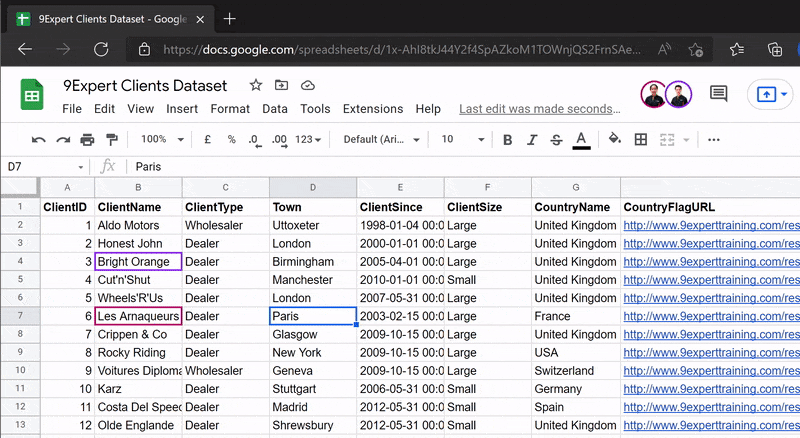This screenshot has width=800, height=438.
Task: Click the Borders icon in toolbar
Action: [x=641, y=140]
